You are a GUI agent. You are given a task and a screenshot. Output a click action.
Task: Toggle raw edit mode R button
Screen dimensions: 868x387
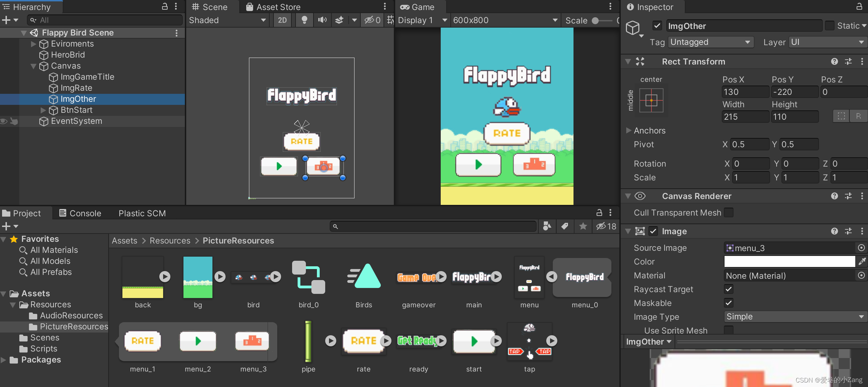[x=858, y=116]
